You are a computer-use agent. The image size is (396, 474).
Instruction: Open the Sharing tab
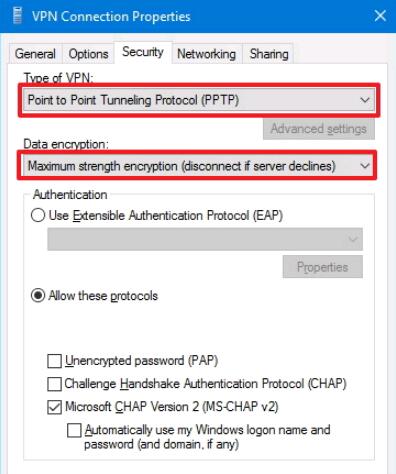(269, 54)
